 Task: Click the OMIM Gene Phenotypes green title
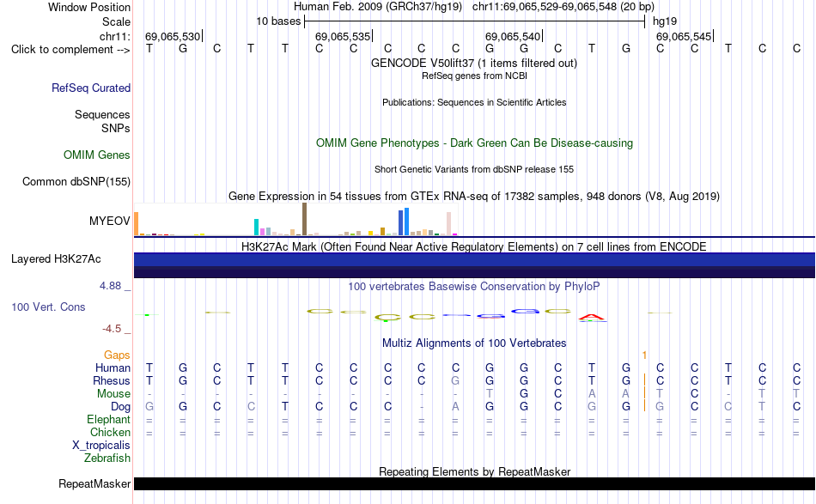(475, 143)
